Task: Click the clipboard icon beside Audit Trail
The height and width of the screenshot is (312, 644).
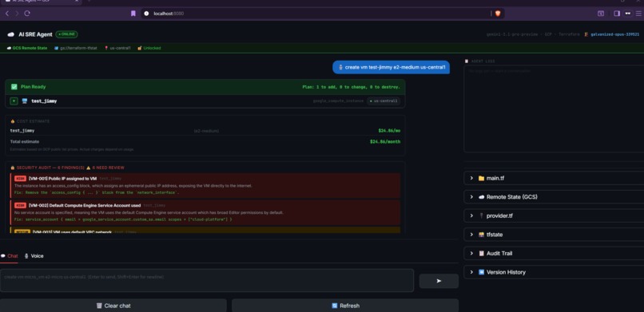Action: tap(481, 254)
